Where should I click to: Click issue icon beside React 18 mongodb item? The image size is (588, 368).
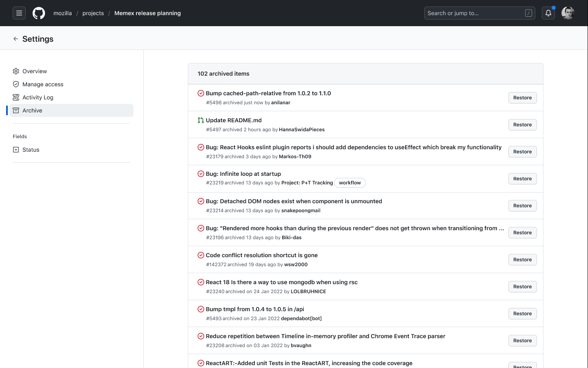201,282
